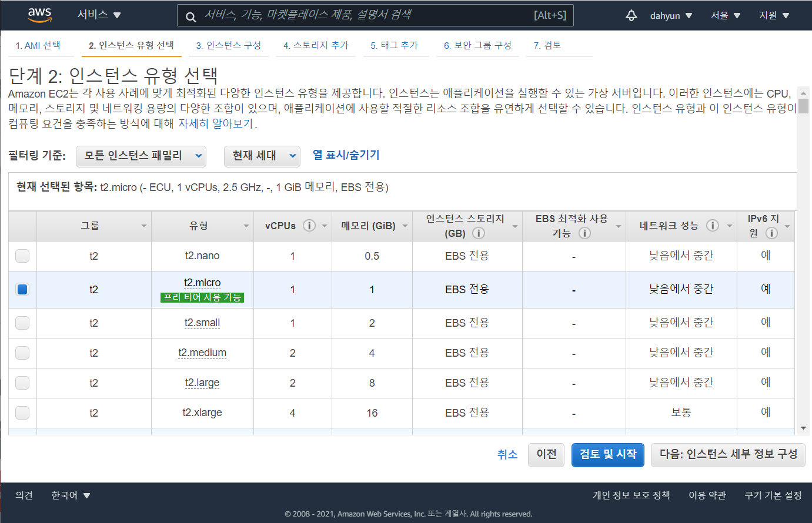Click the vertical scrollbar thumb
The width and height of the screenshot is (812, 523).
(804, 106)
